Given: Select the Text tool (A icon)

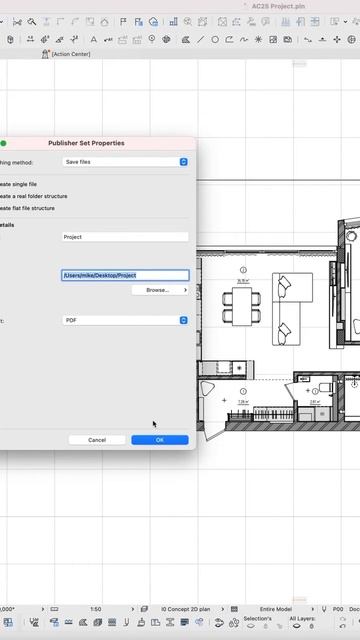Looking at the screenshot, I should [93, 40].
